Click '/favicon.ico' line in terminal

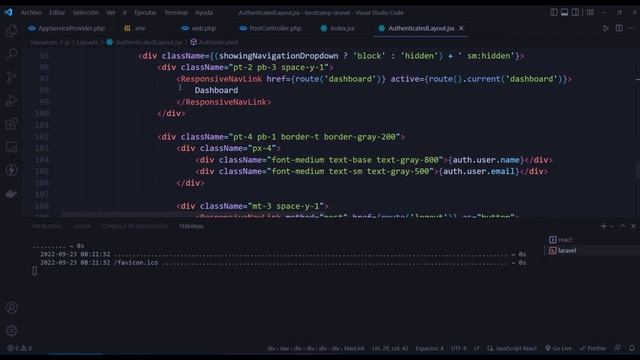pos(136,262)
